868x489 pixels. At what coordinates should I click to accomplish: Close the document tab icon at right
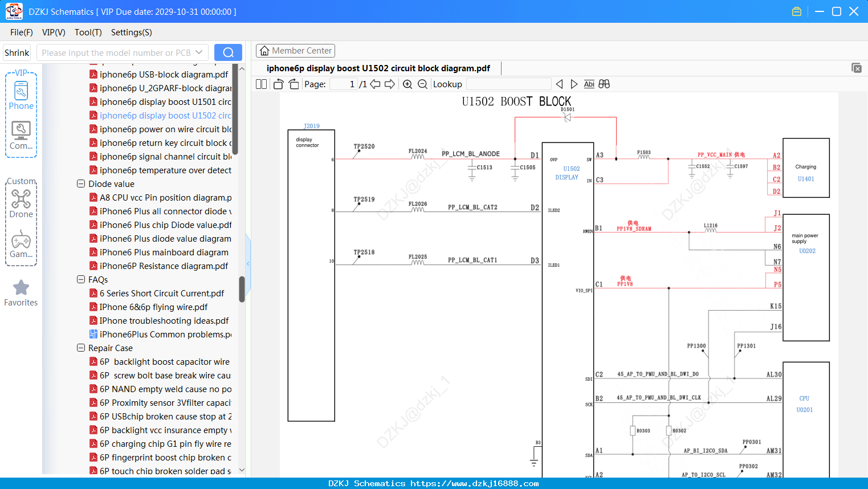[857, 68]
